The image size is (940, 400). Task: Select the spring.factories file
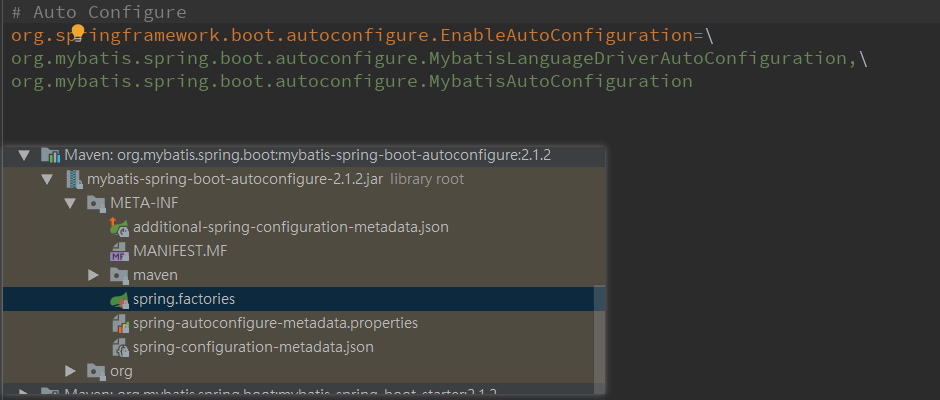click(184, 299)
